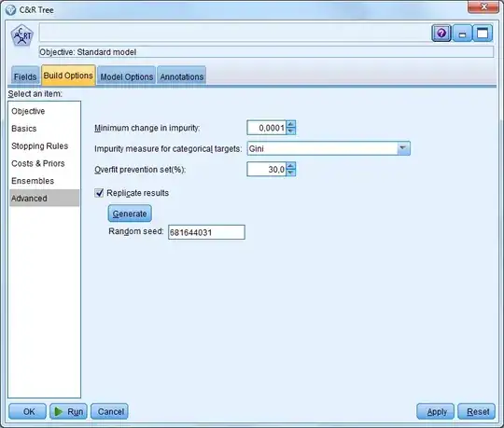Decrease Overfit prevention set percentage
The image size is (504, 428).
pyautogui.click(x=290, y=173)
